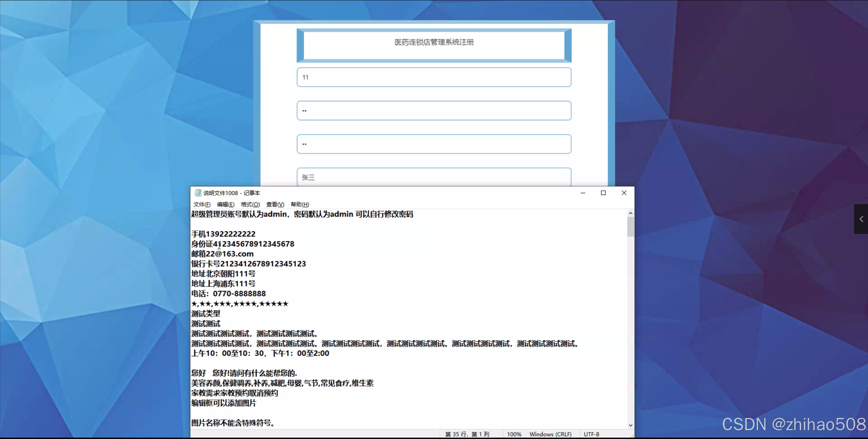Click the Windows (CRLF) status bar section
This screenshot has height=439, width=868.
point(550,434)
